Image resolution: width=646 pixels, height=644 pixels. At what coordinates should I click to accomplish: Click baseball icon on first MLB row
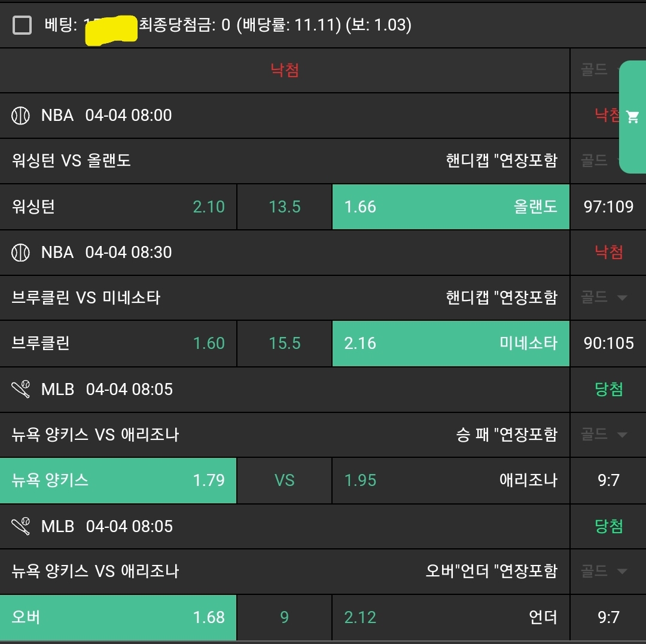(20, 390)
